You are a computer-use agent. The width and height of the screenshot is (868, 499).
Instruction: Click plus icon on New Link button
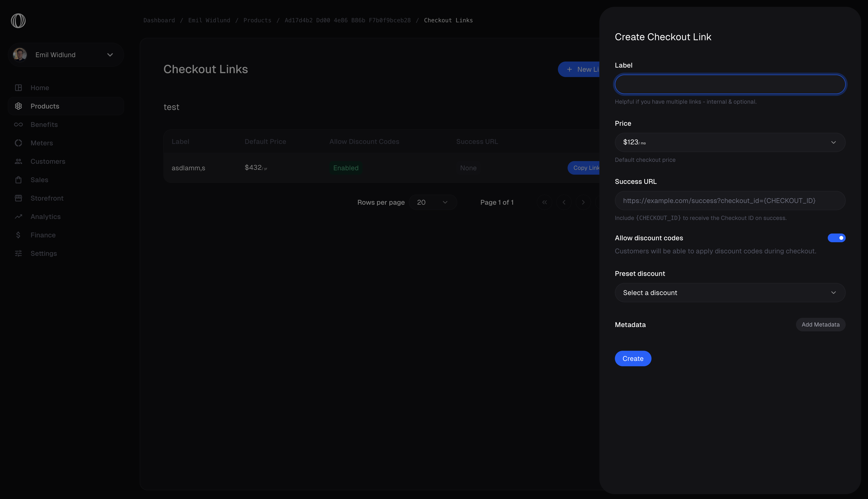(569, 69)
